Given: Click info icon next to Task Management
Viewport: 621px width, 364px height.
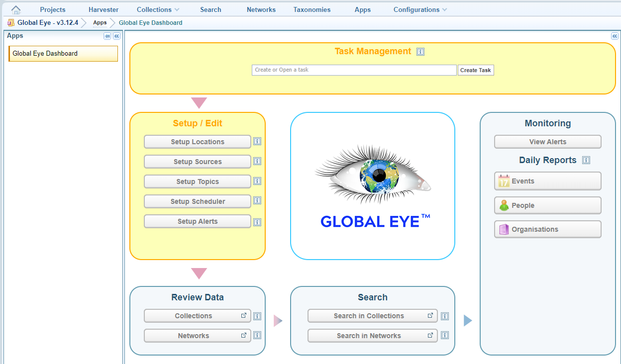Looking at the screenshot, I should [x=420, y=52].
